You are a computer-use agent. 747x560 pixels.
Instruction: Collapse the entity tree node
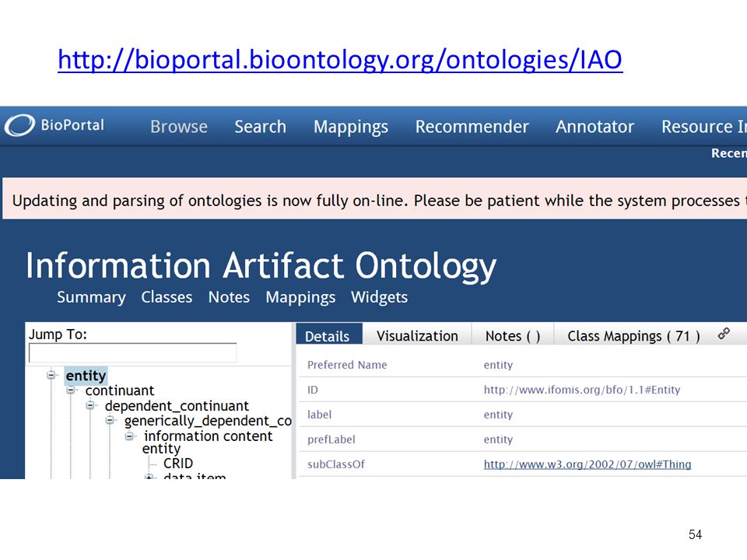(x=51, y=375)
